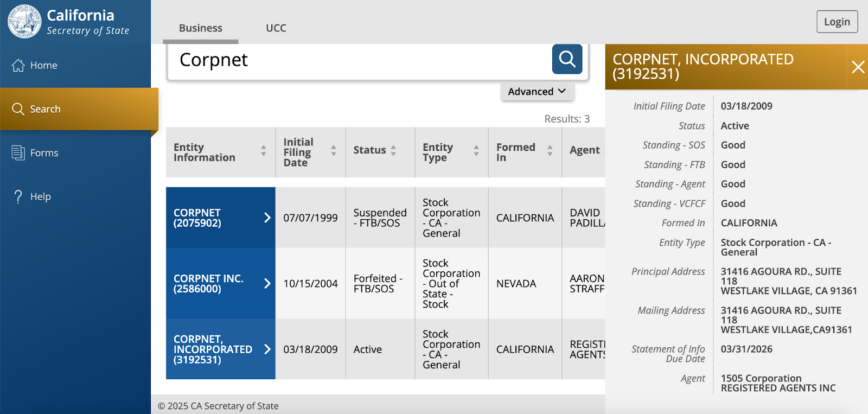Click the Results: 3 count text

coord(567,119)
